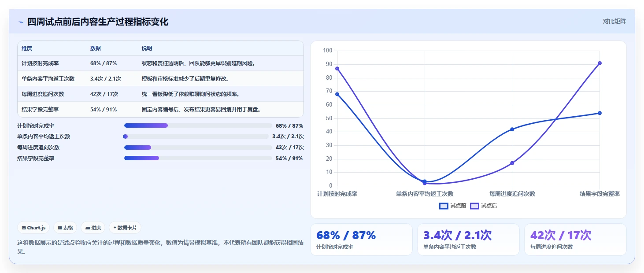Click the 100 y-axis tick label
This screenshot has height=273, width=644.
point(327,51)
